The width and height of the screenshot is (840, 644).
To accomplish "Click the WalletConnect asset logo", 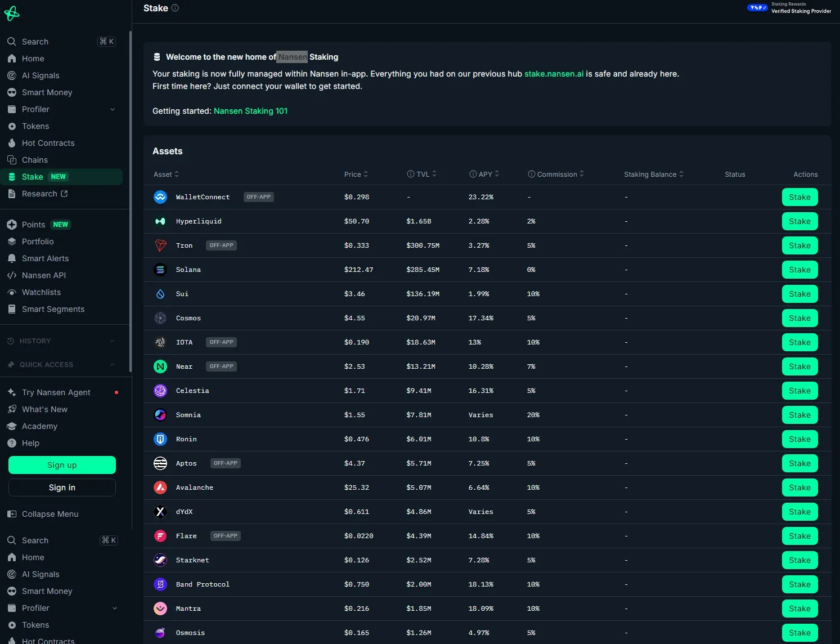I will click(x=160, y=197).
